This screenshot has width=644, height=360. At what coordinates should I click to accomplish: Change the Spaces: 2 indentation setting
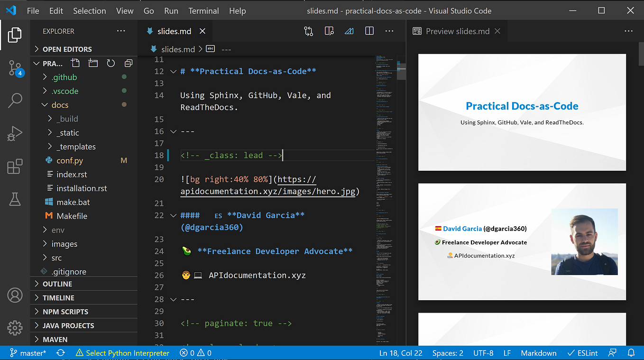pos(447,353)
